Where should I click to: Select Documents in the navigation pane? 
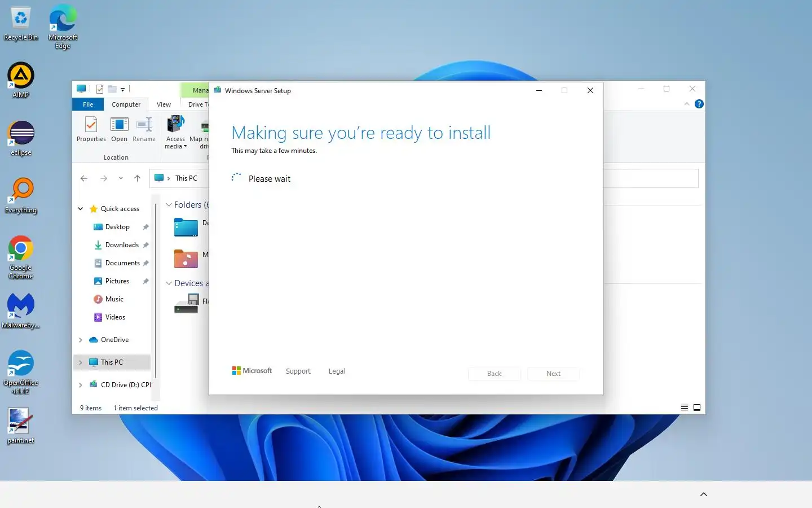coord(122,263)
